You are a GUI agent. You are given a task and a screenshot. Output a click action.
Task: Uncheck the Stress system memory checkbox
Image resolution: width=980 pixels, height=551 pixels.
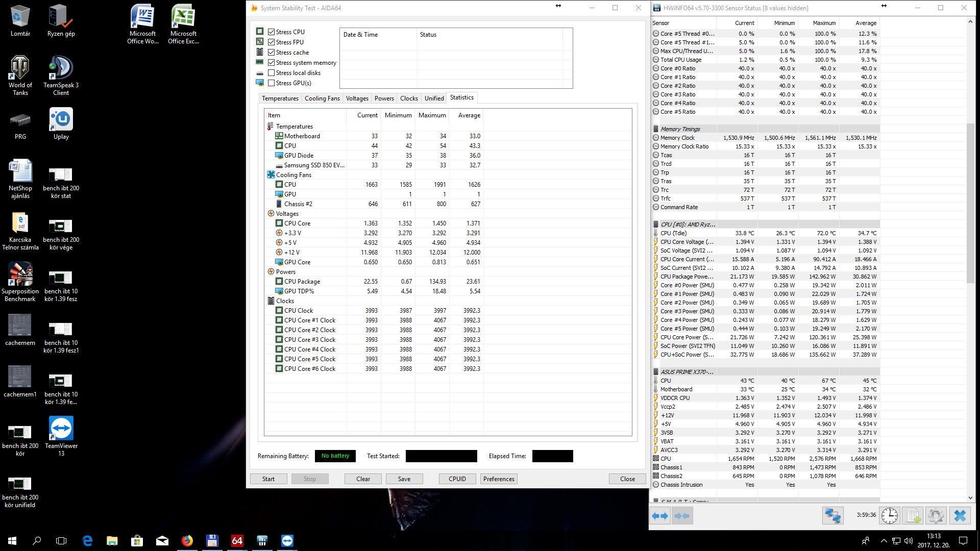tap(272, 62)
